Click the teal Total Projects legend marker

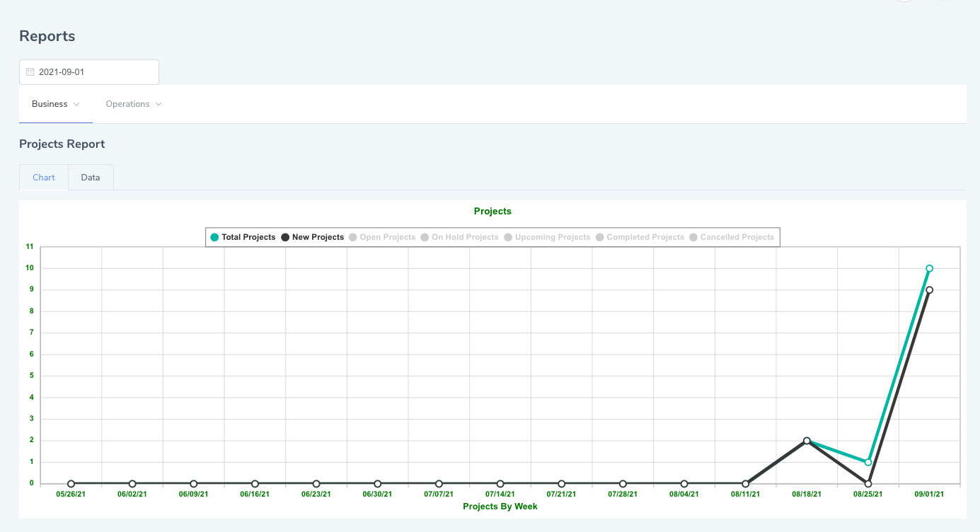click(x=214, y=237)
